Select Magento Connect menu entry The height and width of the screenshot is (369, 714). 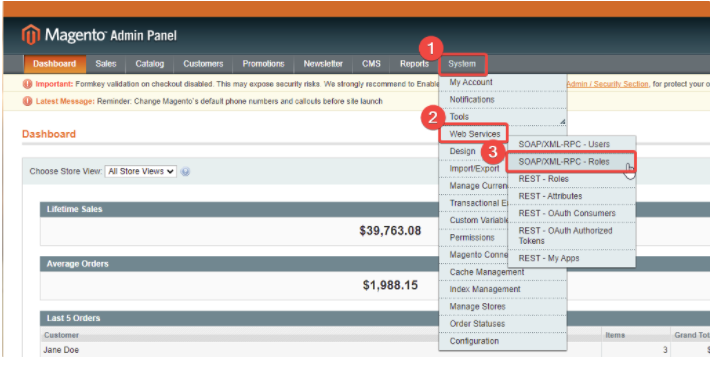(474, 255)
